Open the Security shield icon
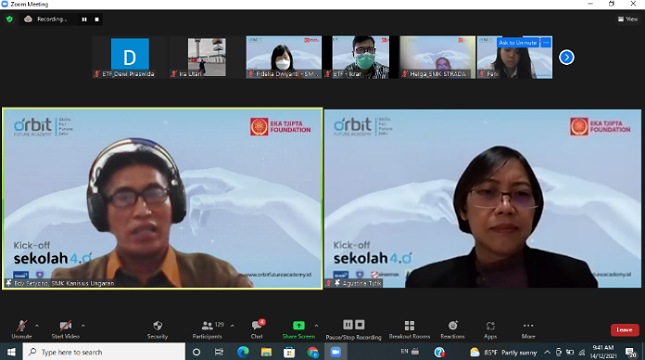This screenshot has height=360, width=645. click(x=157, y=326)
